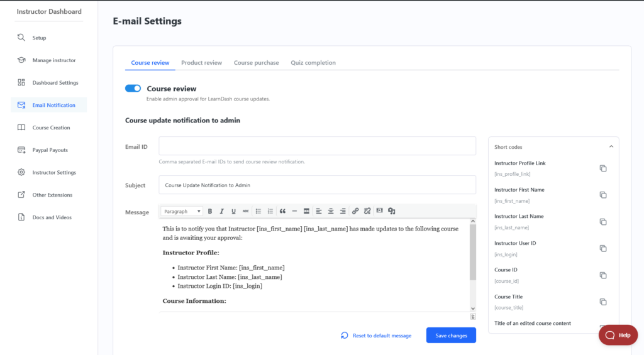Viewport: 644px width, 355px height.
Task: Copy the Instructor Last Name shortcode
Action: 602,222
